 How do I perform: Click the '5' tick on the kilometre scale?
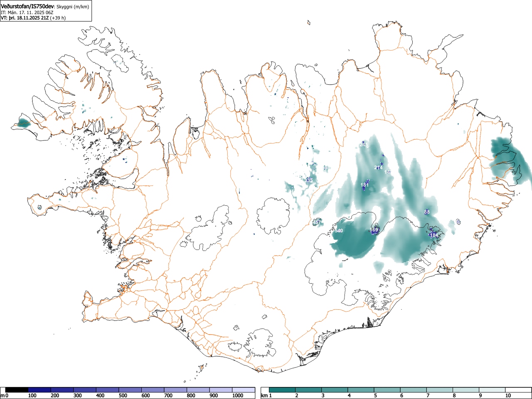coord(375,396)
